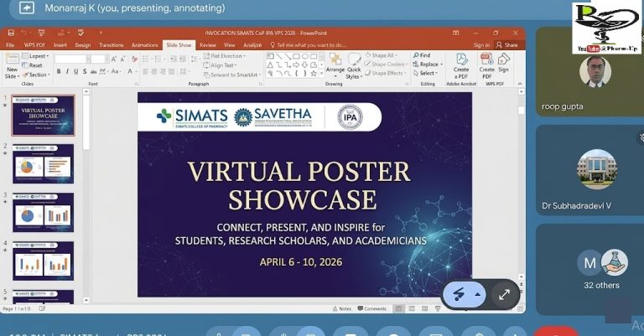Select slide 3 thumbnail in the slide panel

[x=43, y=213]
